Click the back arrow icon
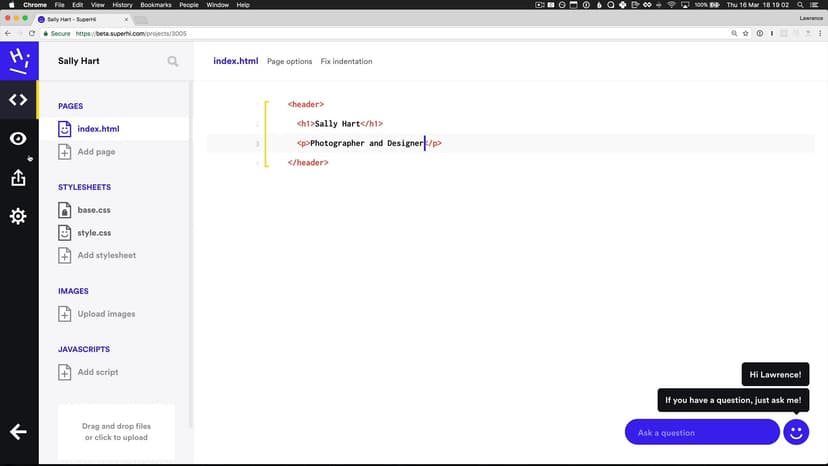828x466 pixels. pos(18,432)
